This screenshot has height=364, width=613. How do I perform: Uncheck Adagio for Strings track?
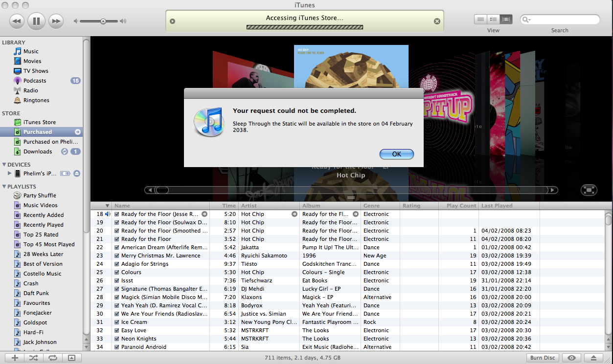116,264
